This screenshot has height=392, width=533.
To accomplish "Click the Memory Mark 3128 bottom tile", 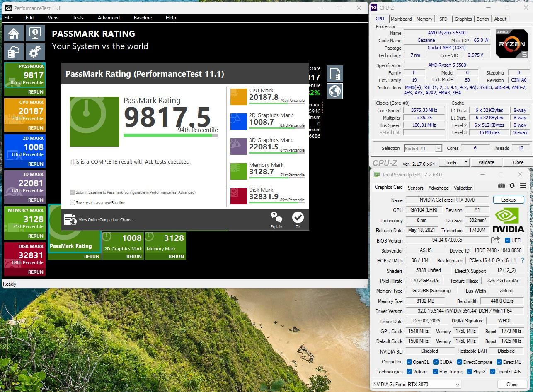I will [x=165, y=242].
